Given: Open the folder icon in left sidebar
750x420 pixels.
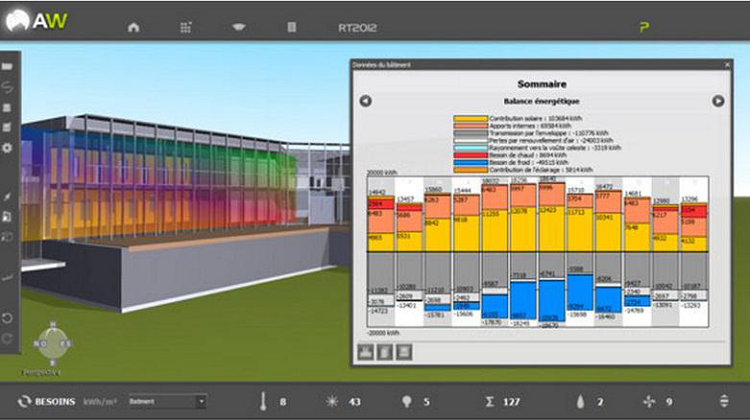Looking at the screenshot, I should pyautogui.click(x=7, y=65).
